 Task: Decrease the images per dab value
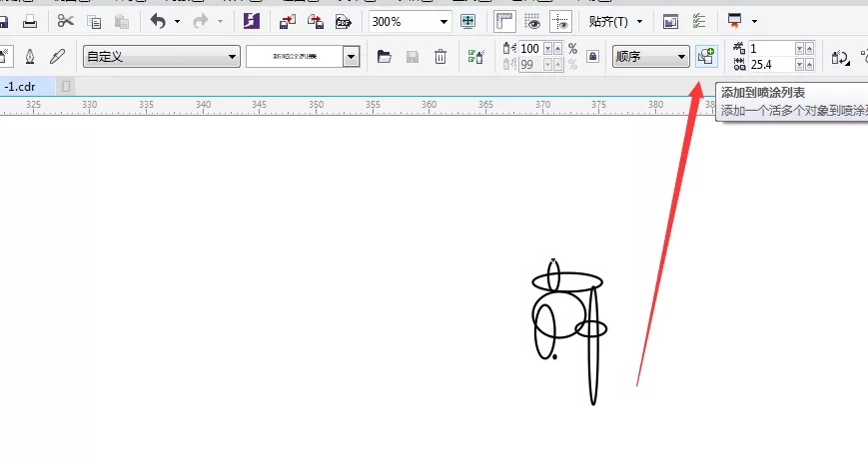click(799, 49)
